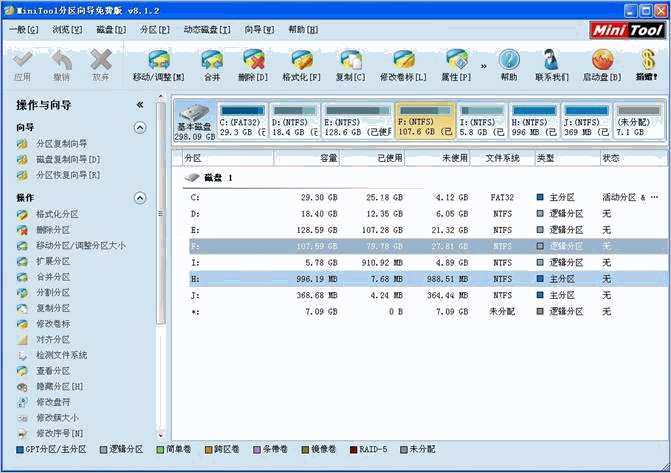Screen dimensions: 671x473
Task: Select the unallocated 7.1 GB block
Action: (x=638, y=121)
